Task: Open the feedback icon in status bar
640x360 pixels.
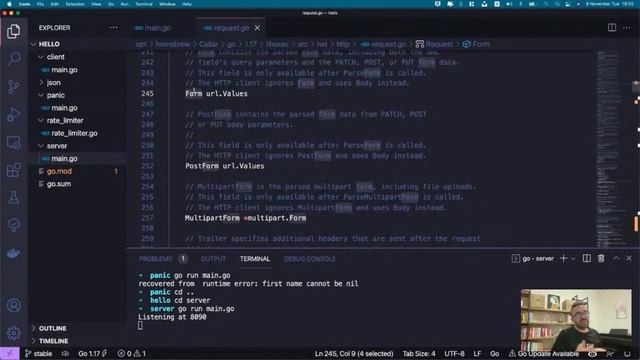Action: tap(611, 353)
